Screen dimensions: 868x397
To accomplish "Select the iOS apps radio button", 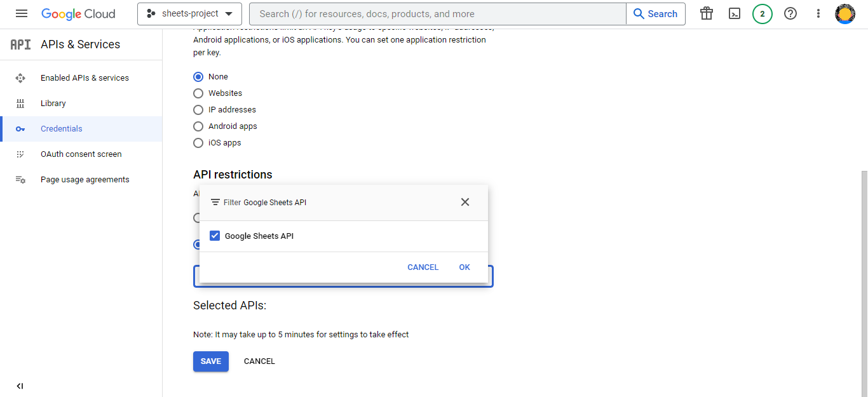I will (x=198, y=143).
